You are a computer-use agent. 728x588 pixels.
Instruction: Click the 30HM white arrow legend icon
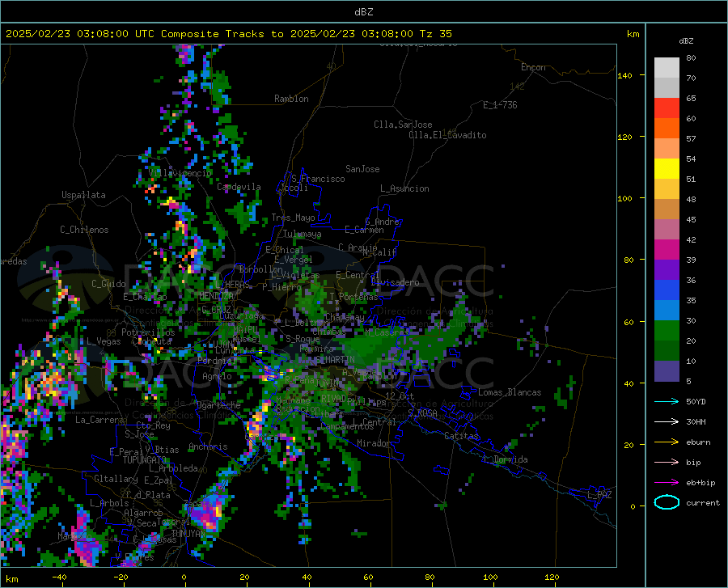[667, 422]
